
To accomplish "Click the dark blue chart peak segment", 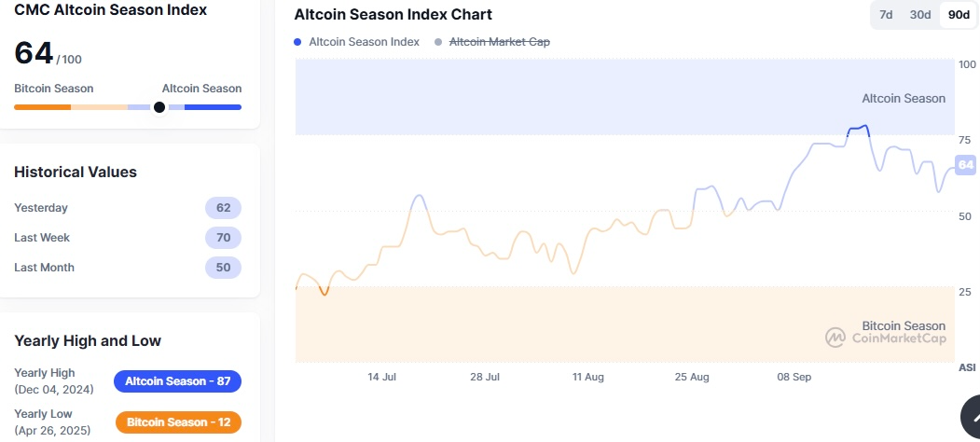I will [x=858, y=128].
